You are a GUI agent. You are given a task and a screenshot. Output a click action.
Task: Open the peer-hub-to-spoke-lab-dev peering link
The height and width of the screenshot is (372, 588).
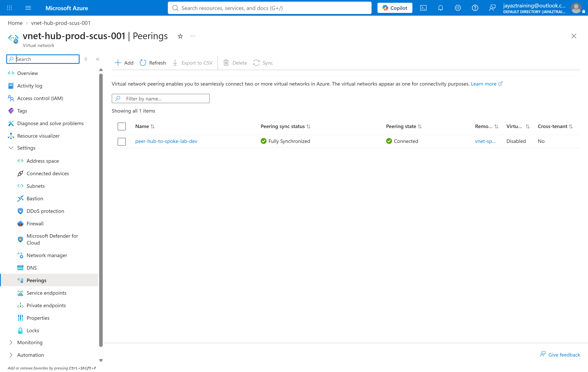click(166, 141)
